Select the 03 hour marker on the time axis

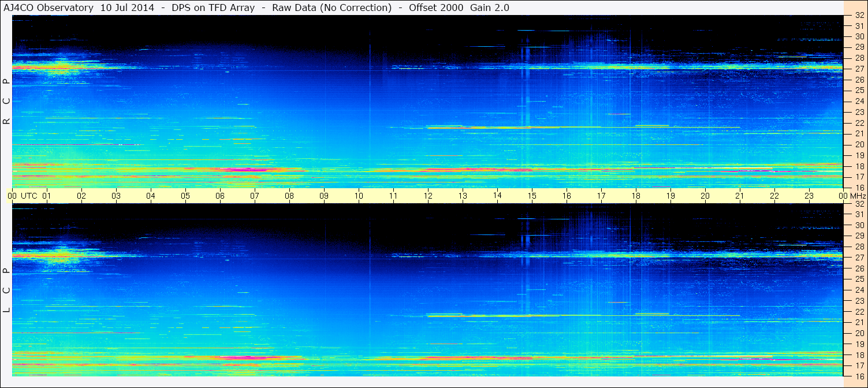(x=116, y=196)
